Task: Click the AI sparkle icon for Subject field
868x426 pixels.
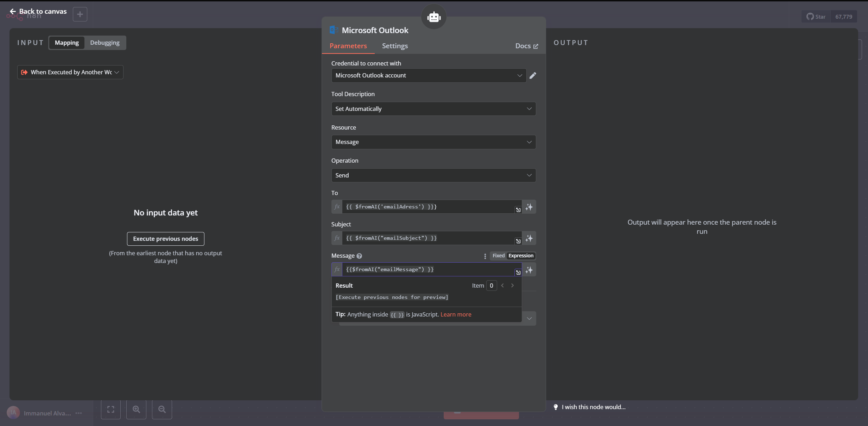Action: [529, 238]
